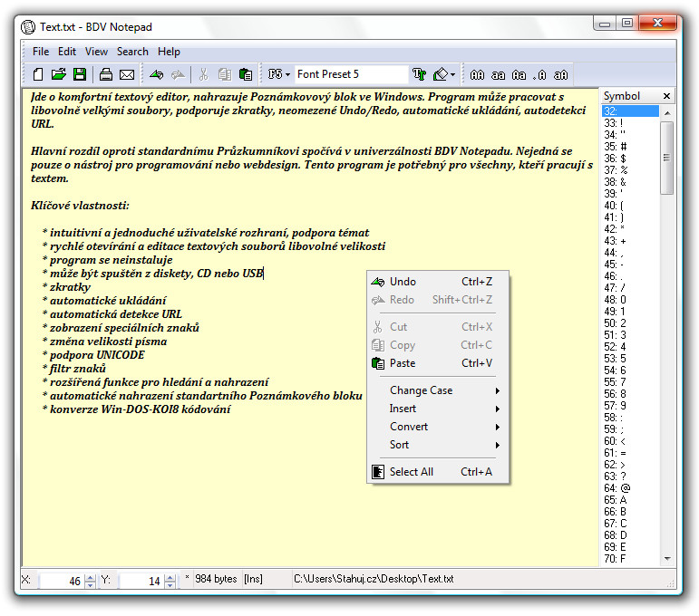699x616 pixels.
Task: Open the Edit menu
Action: coord(67,52)
